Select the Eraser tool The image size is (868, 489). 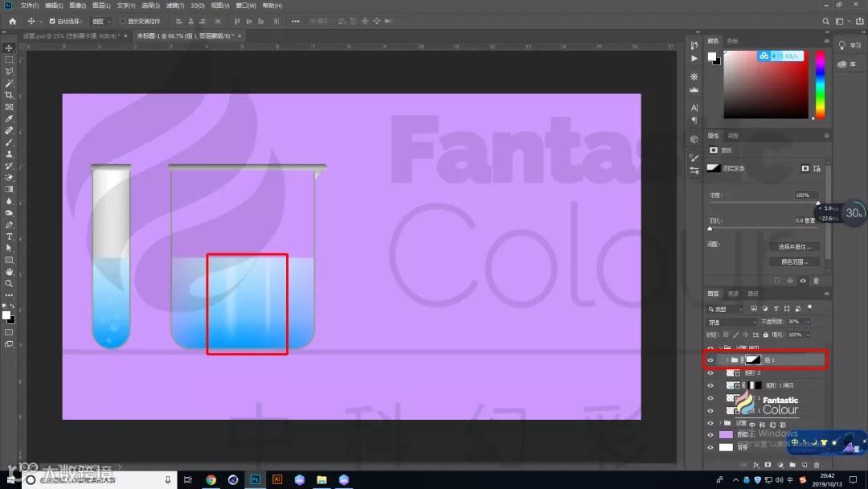[9, 178]
